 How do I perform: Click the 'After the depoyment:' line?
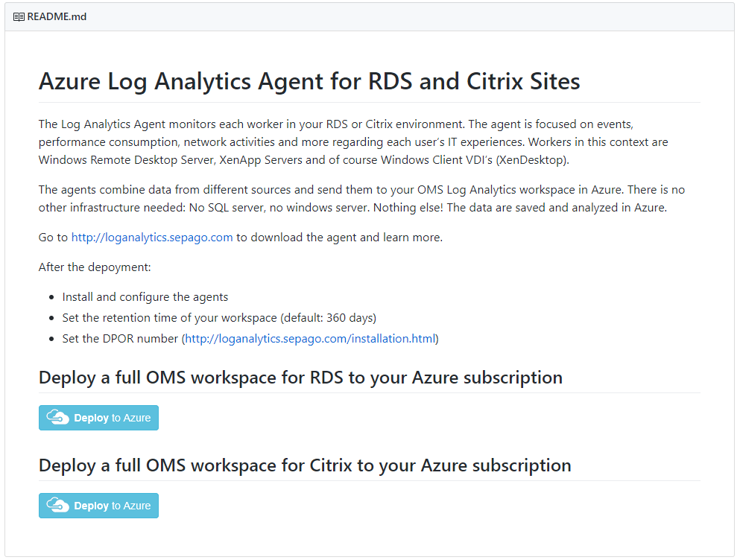95,267
